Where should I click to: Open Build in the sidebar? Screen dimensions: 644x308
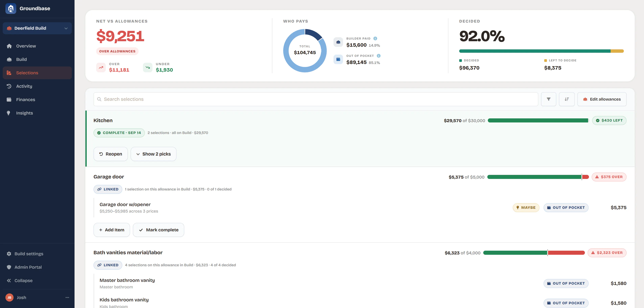pyautogui.click(x=37, y=59)
